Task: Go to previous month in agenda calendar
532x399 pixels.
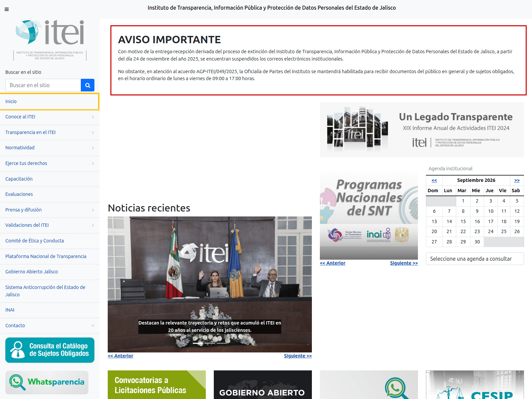Action: [x=434, y=180]
